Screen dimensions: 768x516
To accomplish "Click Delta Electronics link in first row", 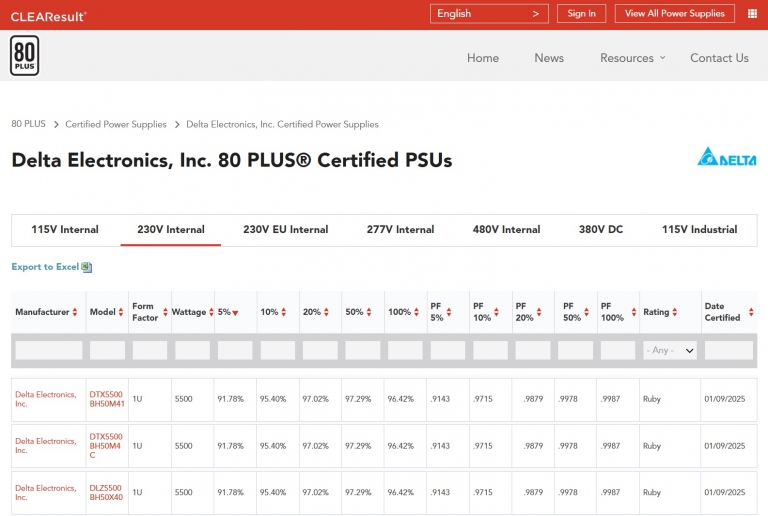I will 46,399.
